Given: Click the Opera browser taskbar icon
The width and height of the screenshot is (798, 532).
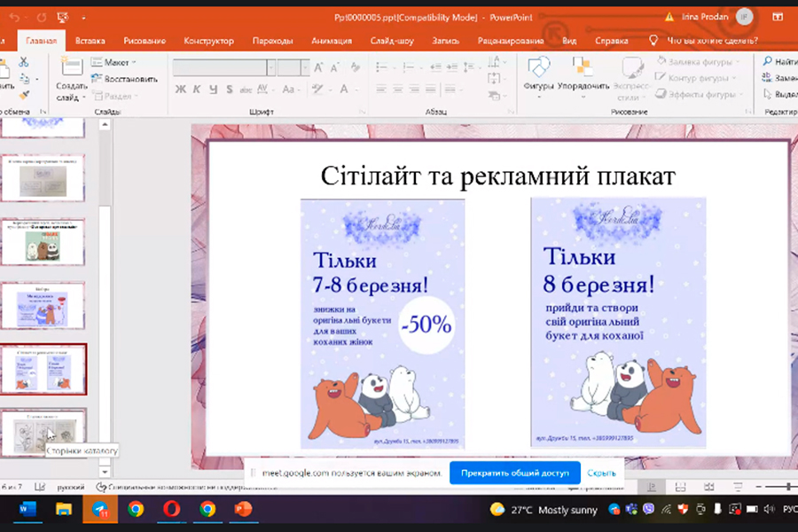Looking at the screenshot, I should (x=171, y=509).
